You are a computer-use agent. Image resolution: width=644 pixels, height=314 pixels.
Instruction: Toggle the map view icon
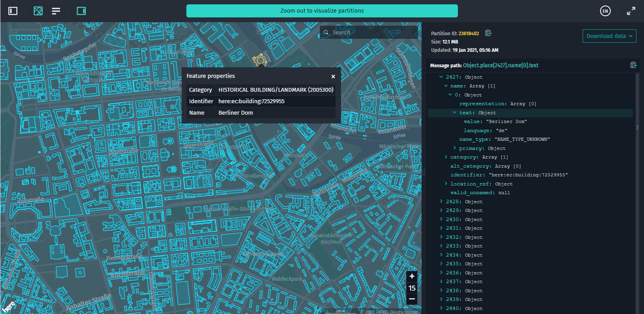[38, 11]
